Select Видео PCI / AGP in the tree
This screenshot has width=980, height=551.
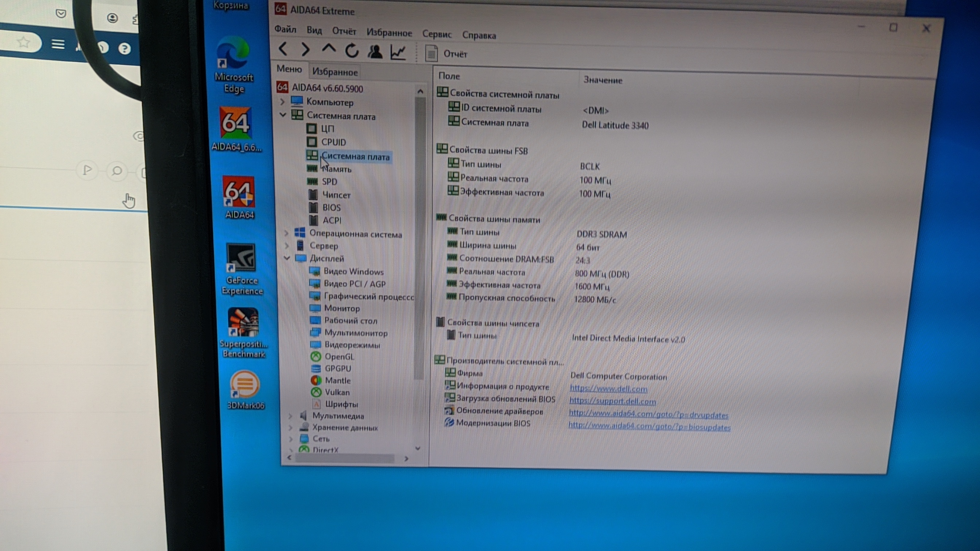click(x=348, y=284)
